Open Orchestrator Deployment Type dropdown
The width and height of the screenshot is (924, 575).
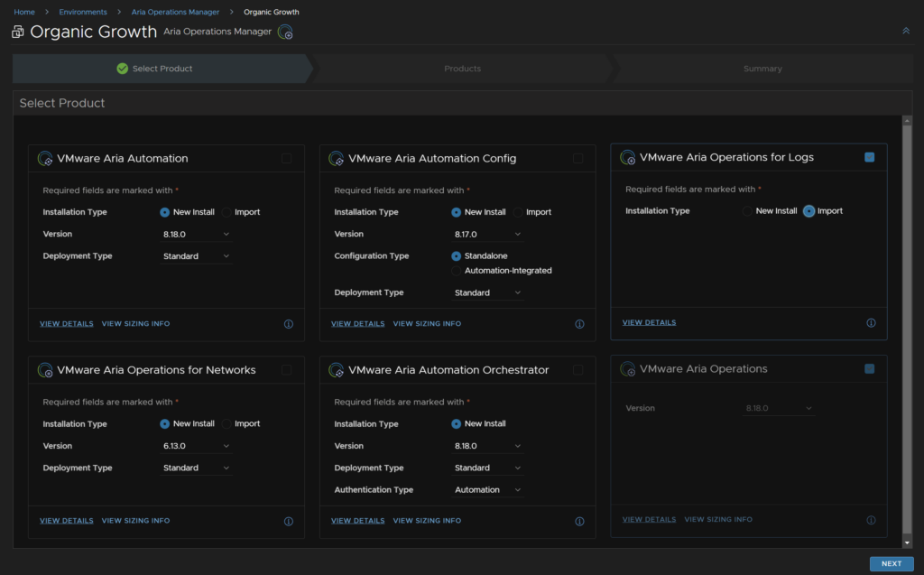point(487,468)
